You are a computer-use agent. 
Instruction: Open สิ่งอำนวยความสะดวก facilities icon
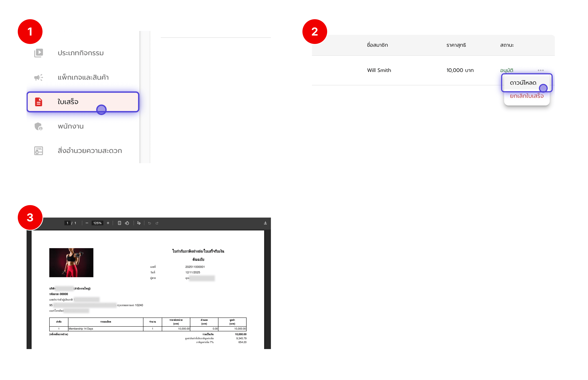(x=38, y=151)
